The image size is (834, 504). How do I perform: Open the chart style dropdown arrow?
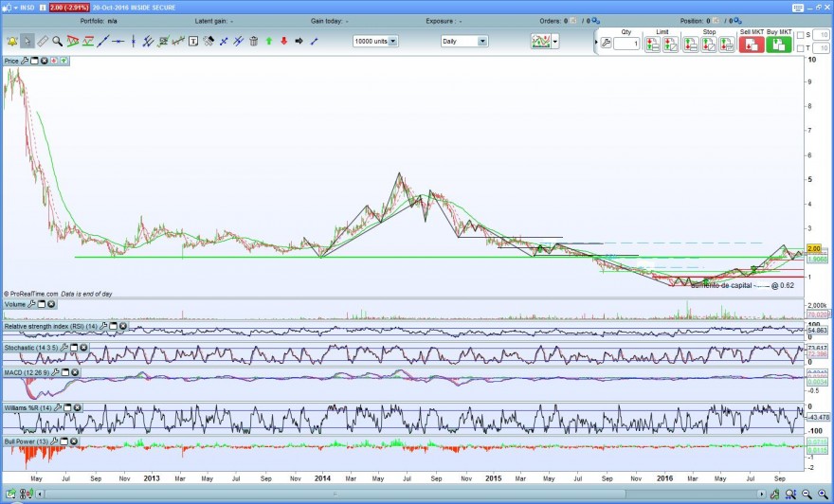pyautogui.click(x=555, y=41)
